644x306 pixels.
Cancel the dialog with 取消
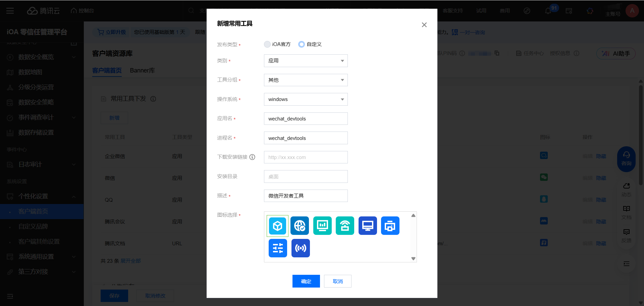[x=338, y=281]
